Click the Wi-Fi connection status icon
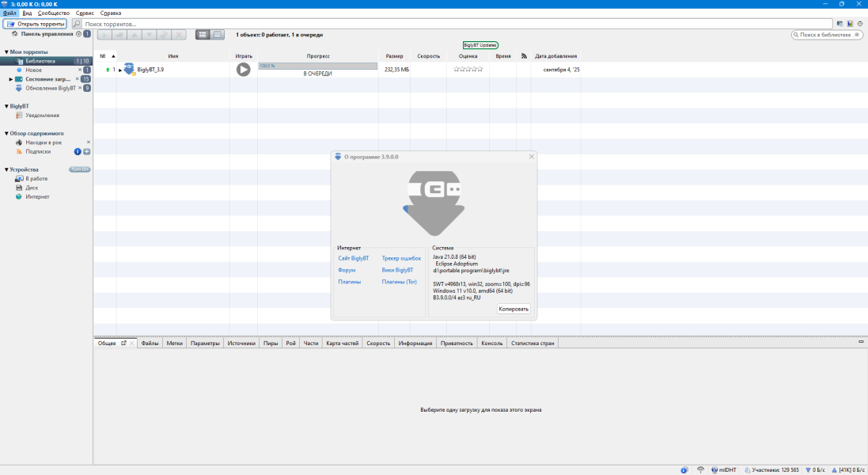The width and height of the screenshot is (868, 475). [700, 469]
